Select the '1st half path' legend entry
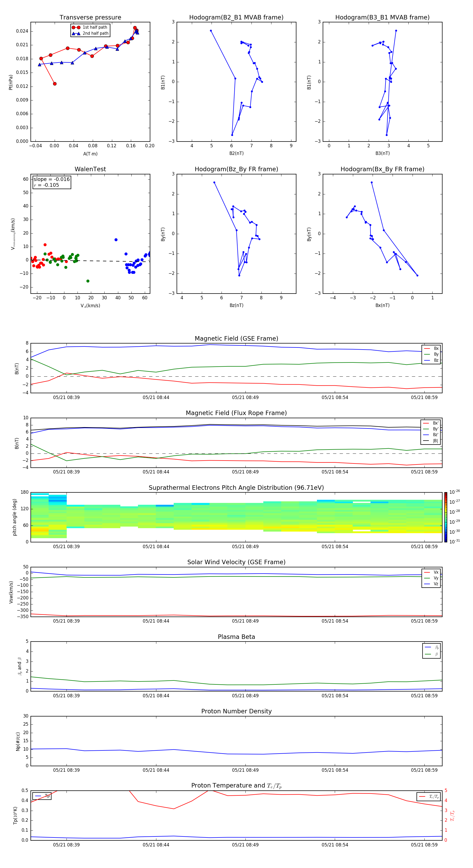Viewport: 473px width, 868px height. coord(90,27)
